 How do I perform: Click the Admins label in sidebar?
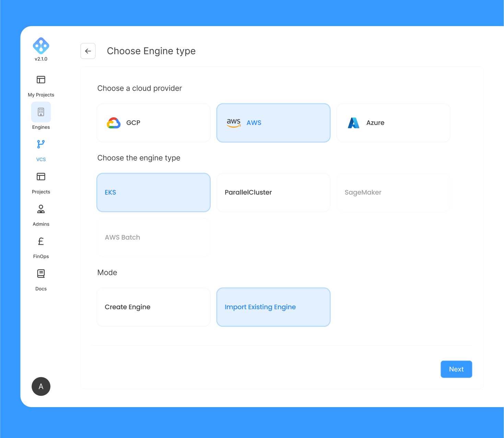41,224
